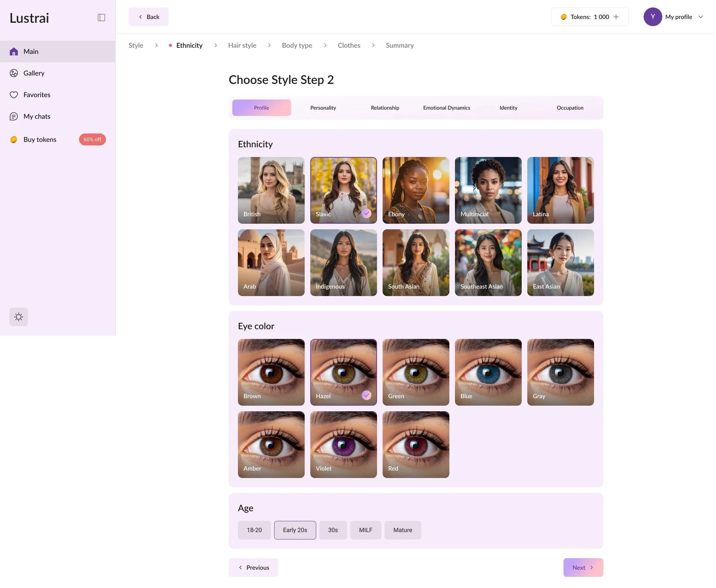Select the 30s age option

333,530
